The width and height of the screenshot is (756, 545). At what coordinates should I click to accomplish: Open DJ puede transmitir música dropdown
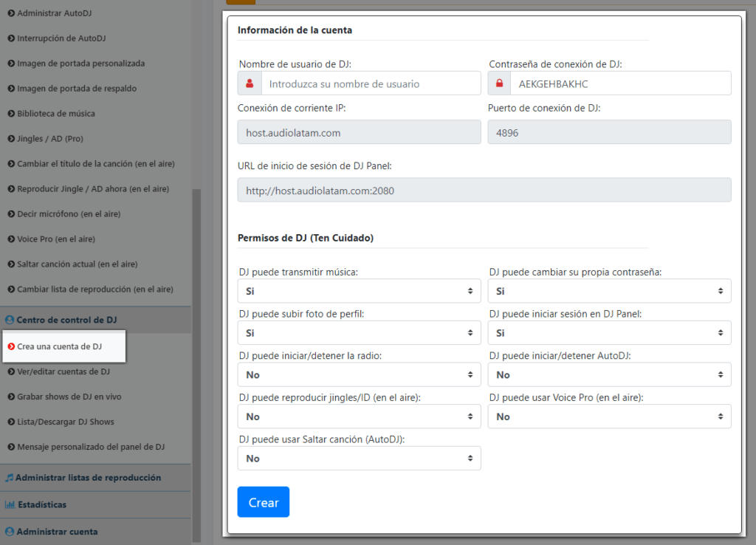360,291
